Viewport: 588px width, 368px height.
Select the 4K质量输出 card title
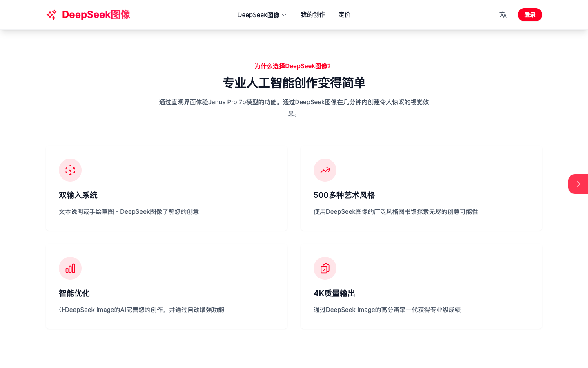[334, 294]
